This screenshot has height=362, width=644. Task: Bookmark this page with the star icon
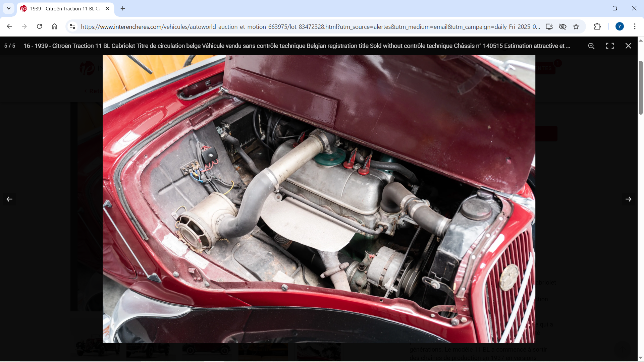pos(576,27)
